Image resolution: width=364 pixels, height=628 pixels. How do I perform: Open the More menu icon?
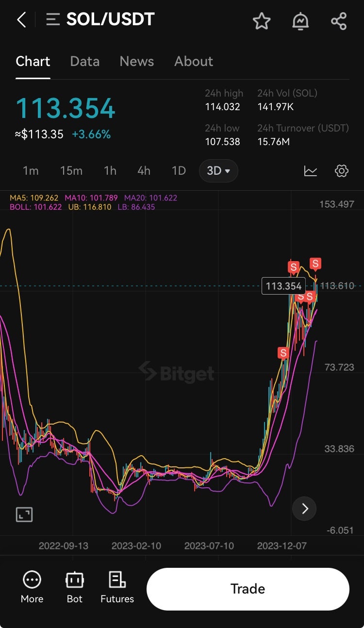(32, 579)
